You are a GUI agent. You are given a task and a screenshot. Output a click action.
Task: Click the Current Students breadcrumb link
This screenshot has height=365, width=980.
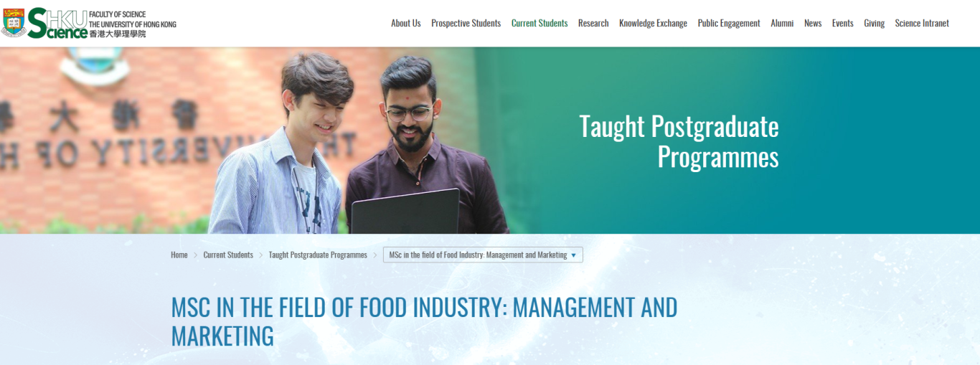[228, 255]
